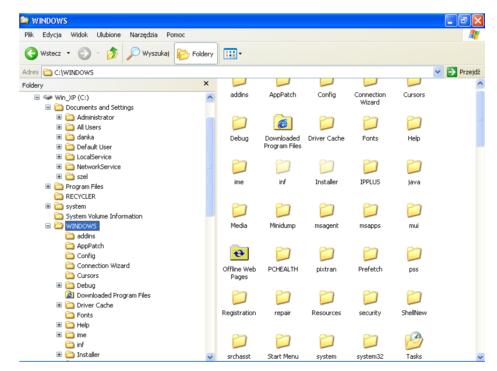The image size is (497, 371).
Task: Select the ime folder icon in file view
Action: pos(239,167)
